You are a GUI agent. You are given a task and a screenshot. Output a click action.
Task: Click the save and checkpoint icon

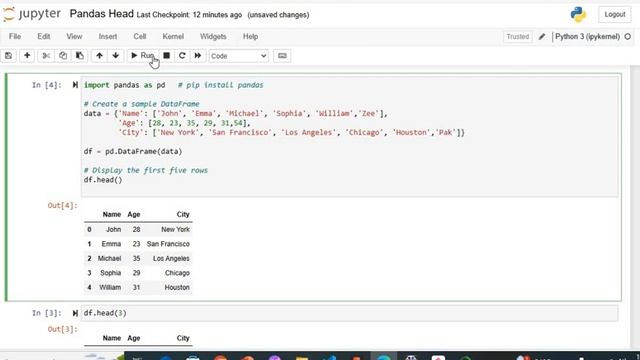(x=9, y=56)
